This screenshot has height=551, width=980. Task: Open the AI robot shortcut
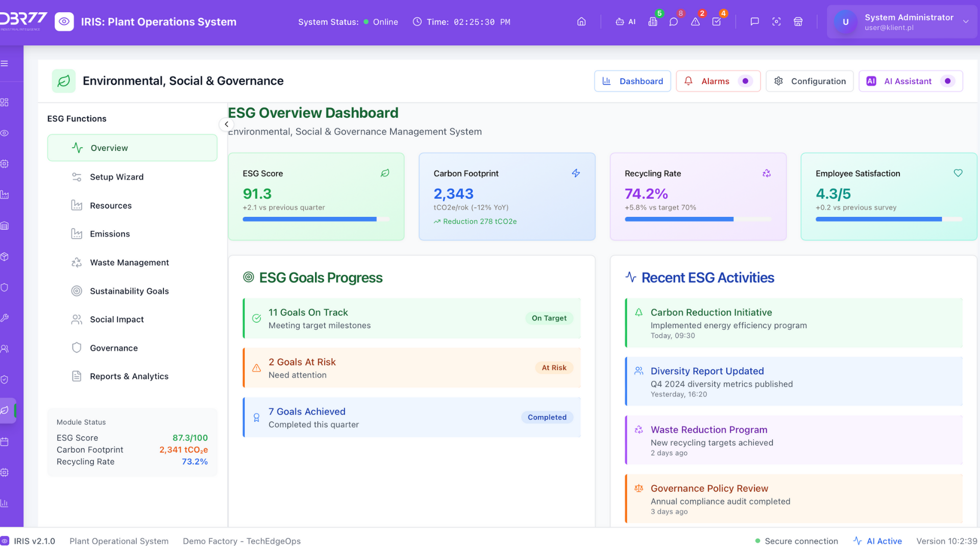click(x=625, y=22)
